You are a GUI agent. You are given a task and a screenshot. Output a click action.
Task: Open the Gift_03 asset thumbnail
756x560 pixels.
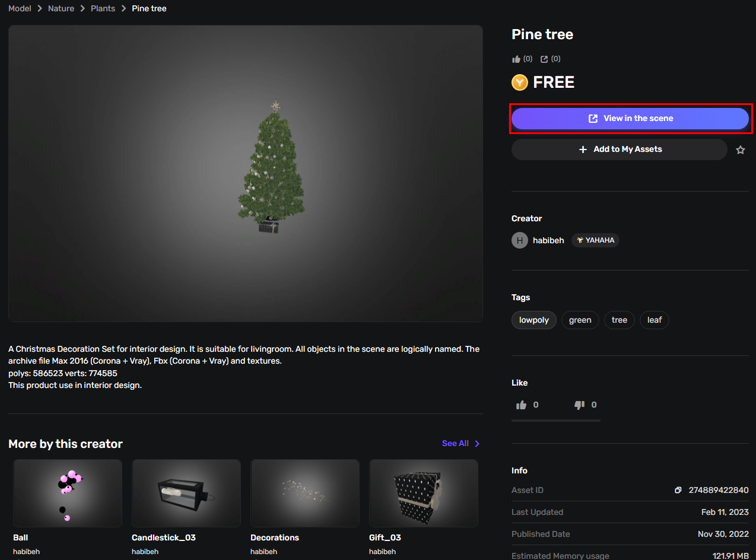424,493
